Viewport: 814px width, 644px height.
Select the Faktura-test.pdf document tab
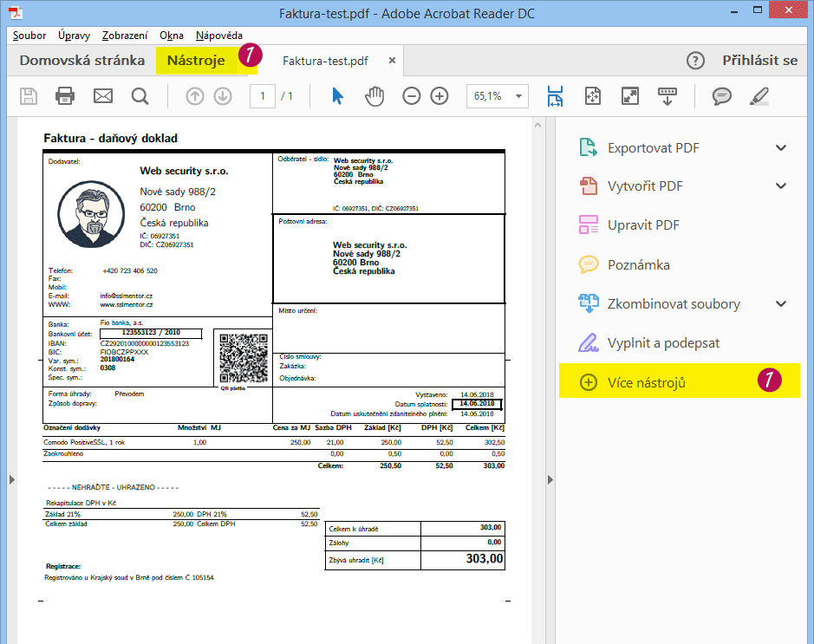coord(325,61)
